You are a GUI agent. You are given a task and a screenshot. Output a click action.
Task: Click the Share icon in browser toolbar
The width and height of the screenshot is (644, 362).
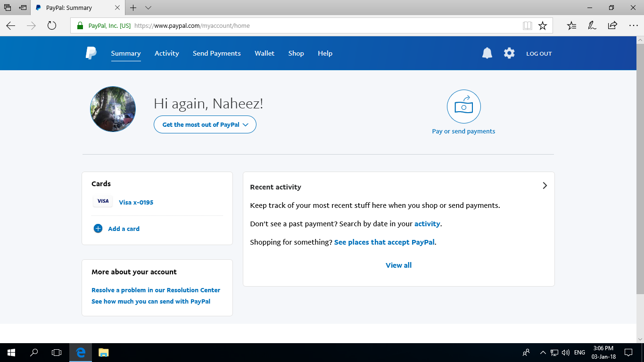click(612, 25)
